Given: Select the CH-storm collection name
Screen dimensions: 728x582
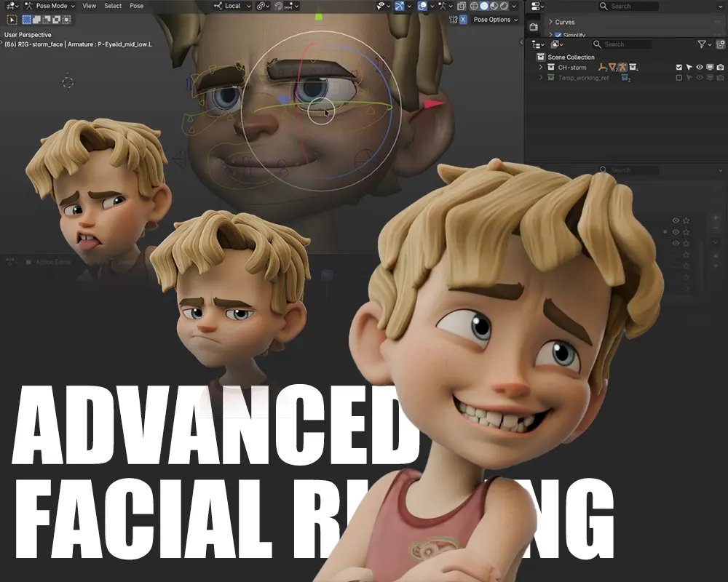Looking at the screenshot, I should click(x=572, y=68).
